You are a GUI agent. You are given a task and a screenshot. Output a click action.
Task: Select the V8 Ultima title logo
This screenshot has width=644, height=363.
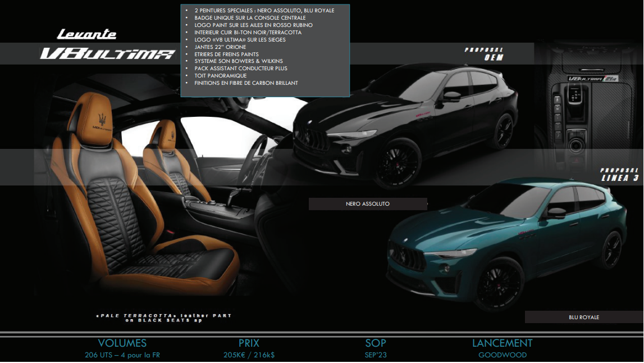pos(107,54)
